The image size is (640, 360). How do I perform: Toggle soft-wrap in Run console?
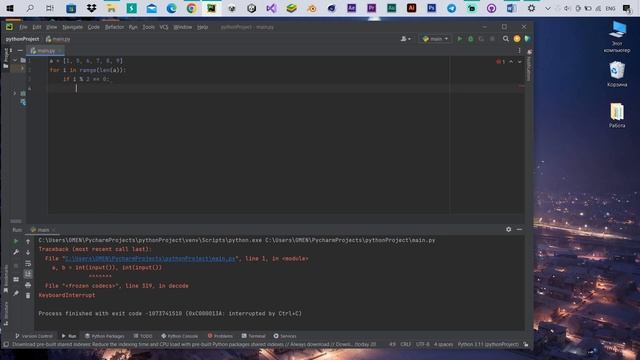point(28,263)
